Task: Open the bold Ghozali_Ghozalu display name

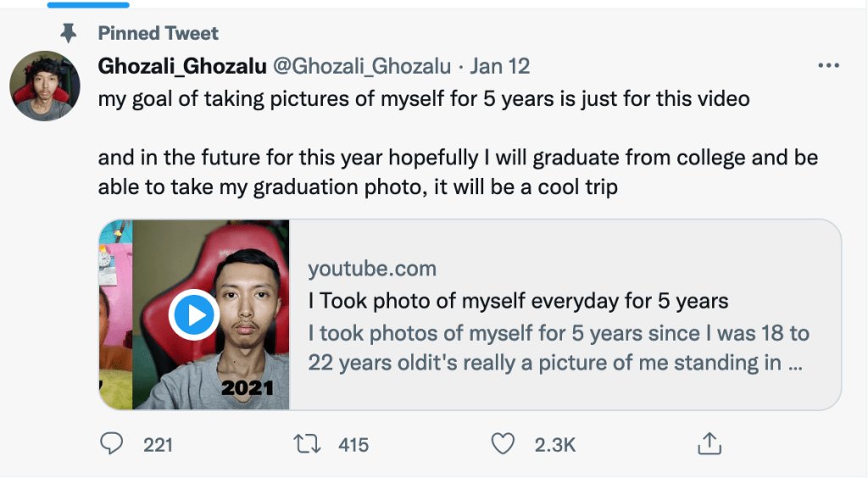Action: pos(182,66)
